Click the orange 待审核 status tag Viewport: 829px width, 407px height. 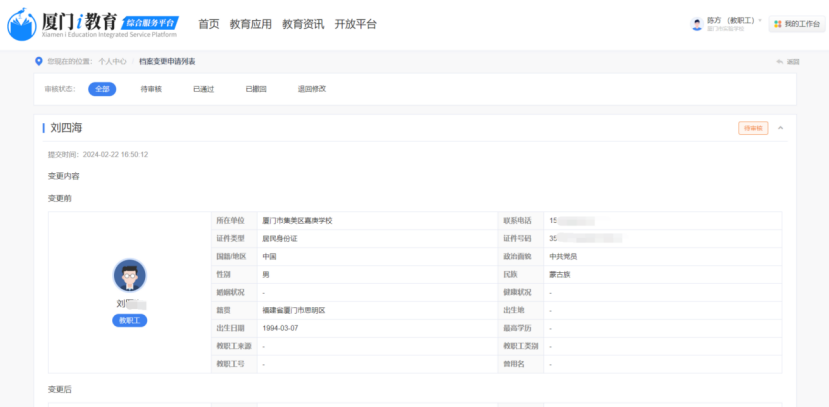(x=752, y=128)
